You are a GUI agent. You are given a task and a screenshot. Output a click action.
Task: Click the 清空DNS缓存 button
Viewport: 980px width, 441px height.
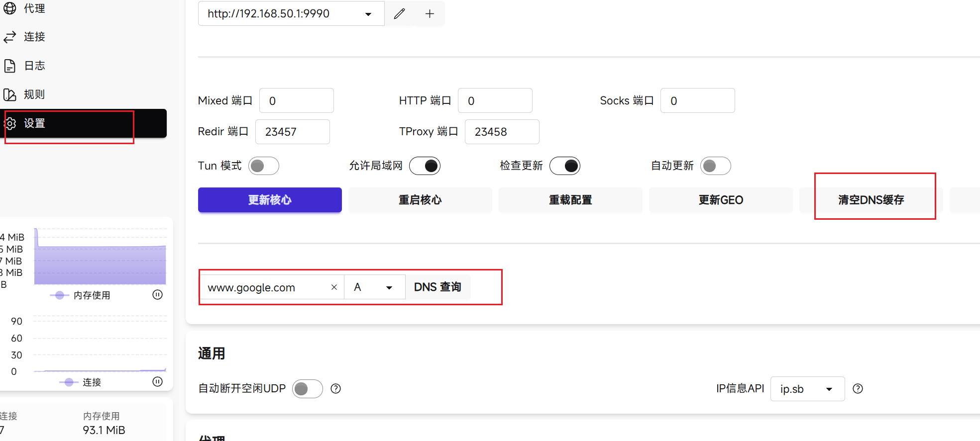tap(871, 200)
